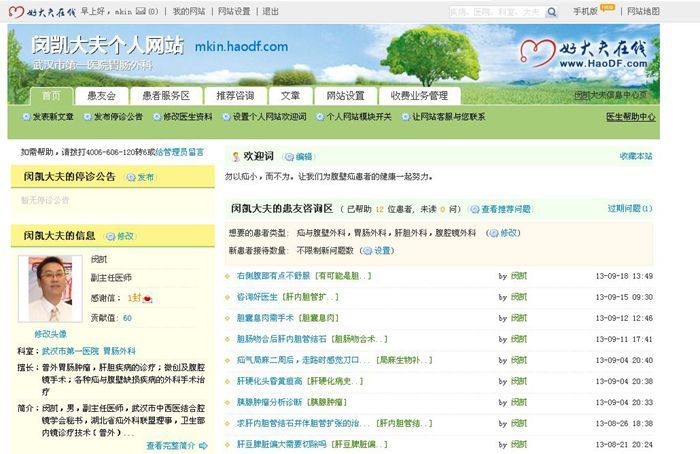Click 闵凯大夫信息中心页 link in banner
Image resolution: width=700 pixels, height=454 pixels.
[x=610, y=95]
